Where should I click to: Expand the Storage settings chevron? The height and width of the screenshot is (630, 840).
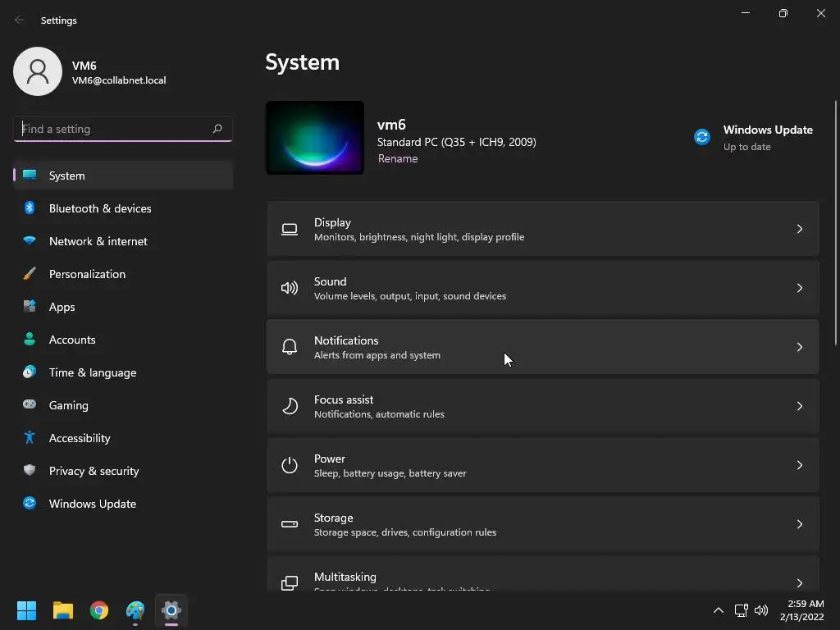coord(799,524)
